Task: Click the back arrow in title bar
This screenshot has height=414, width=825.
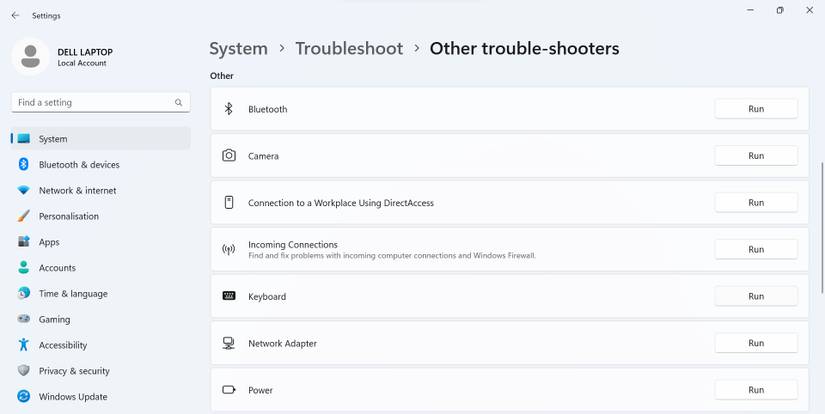Action: tap(15, 16)
